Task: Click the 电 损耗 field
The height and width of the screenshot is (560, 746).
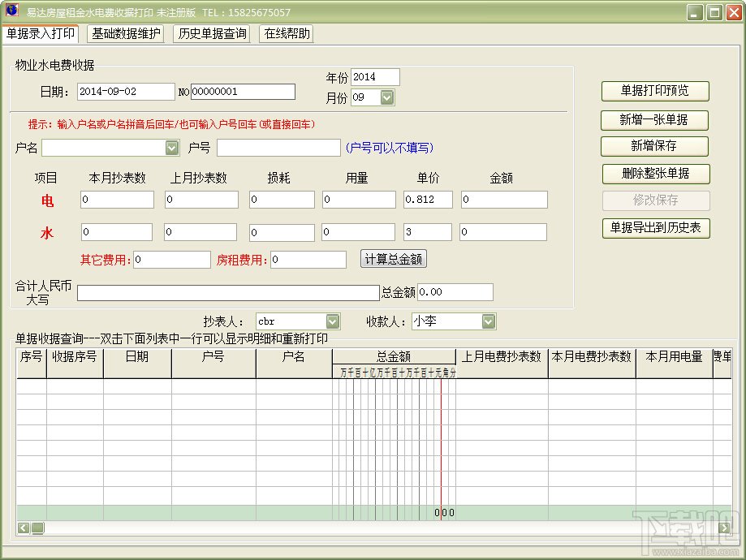Action: click(x=282, y=200)
